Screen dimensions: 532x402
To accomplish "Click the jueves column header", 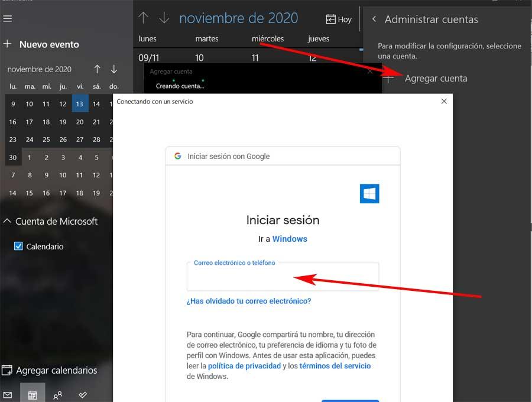I will [x=318, y=38].
